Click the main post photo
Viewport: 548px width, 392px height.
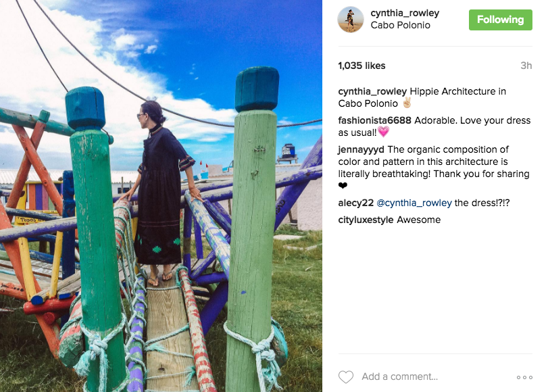161,196
